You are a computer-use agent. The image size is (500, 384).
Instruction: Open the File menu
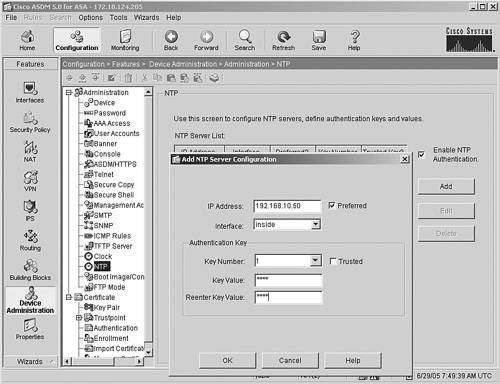[11, 17]
